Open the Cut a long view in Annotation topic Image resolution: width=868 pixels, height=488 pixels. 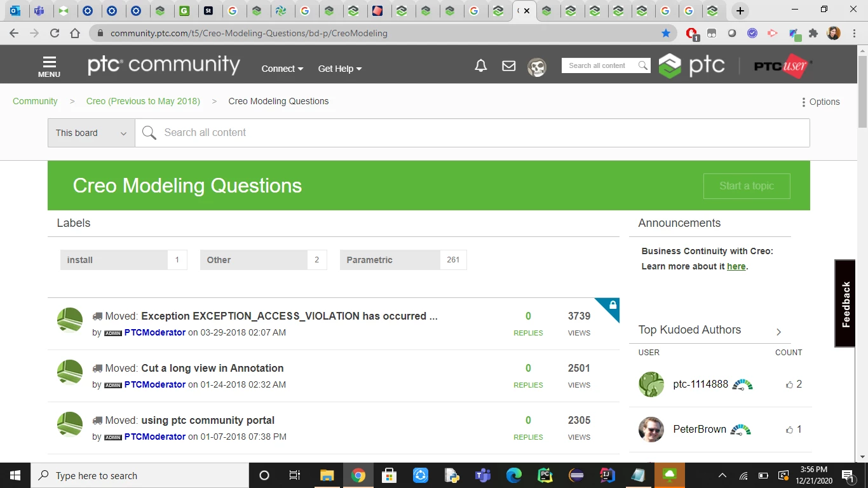[212, 368]
